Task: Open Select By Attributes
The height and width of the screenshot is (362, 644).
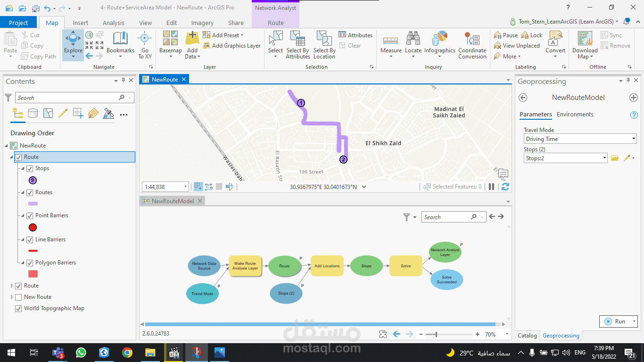Action: coord(297,45)
